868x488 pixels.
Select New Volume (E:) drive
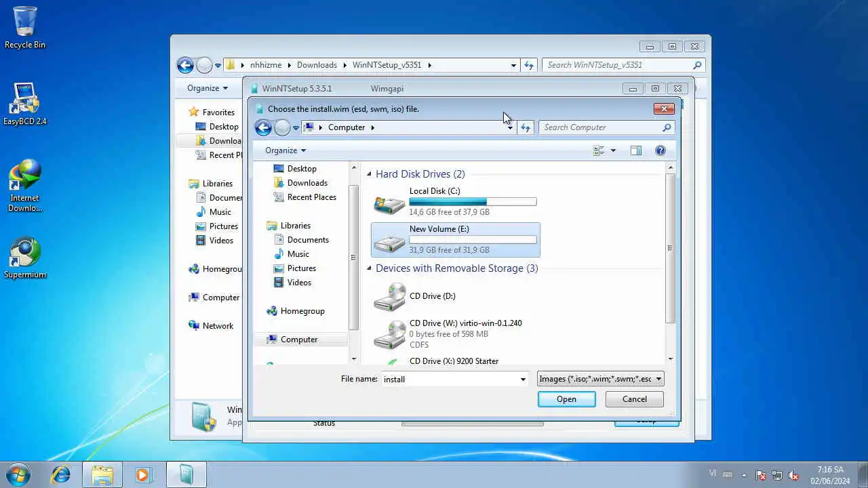(x=456, y=240)
